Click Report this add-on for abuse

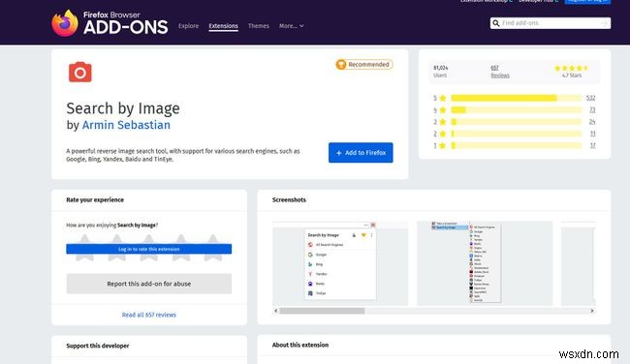(148, 284)
